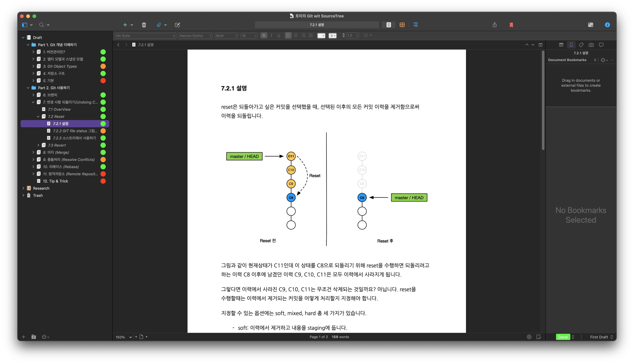Viewport: 634px width, 364px height.
Task: Toggle split editor icon
Action: pos(541,45)
